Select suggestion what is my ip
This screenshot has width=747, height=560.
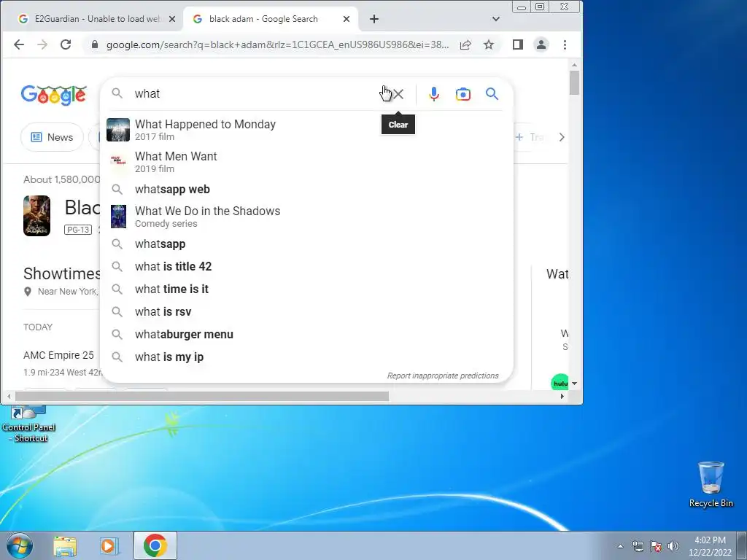click(x=307, y=357)
